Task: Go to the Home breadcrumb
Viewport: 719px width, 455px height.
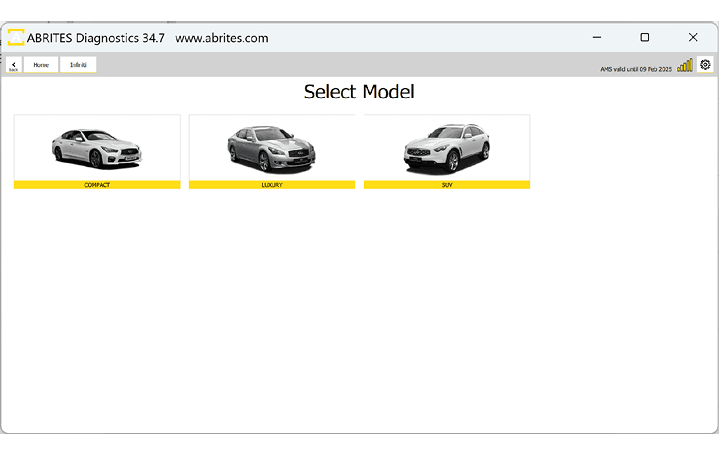Action: coord(41,65)
